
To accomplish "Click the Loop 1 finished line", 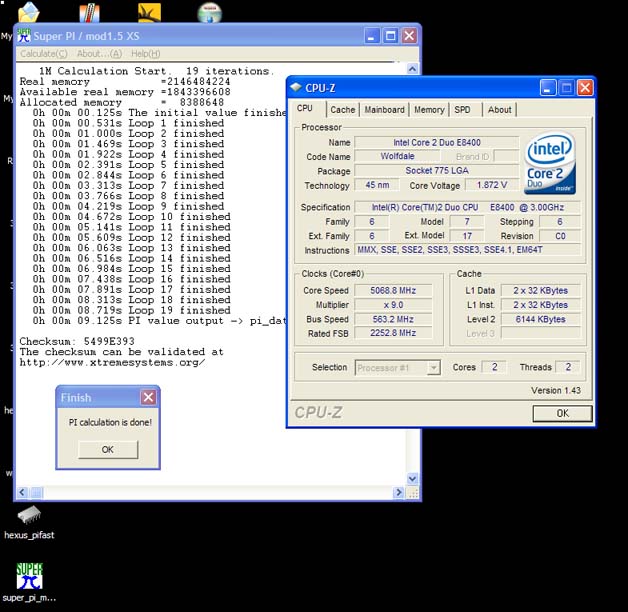I will pyautogui.click(x=128, y=123).
